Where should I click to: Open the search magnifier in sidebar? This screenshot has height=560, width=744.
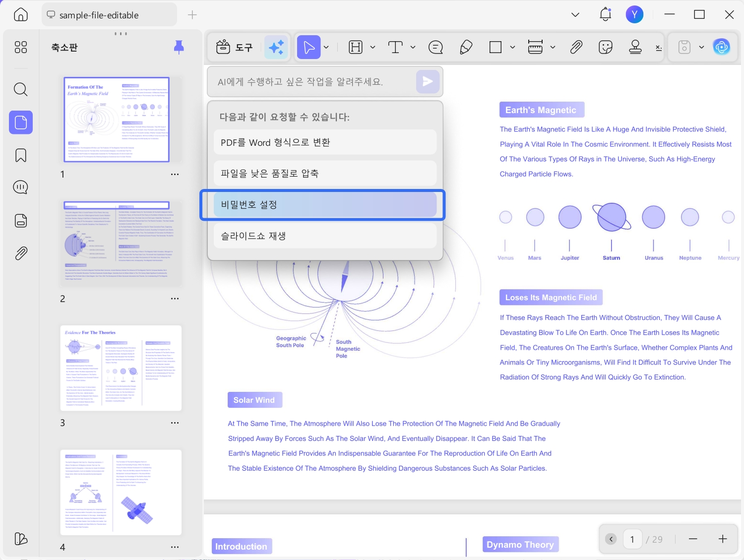(21, 89)
